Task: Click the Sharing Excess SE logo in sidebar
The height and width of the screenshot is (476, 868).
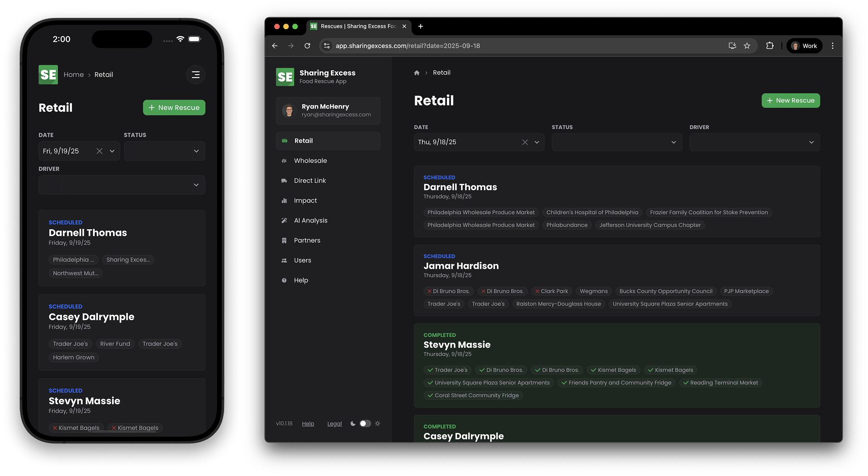Action: (285, 77)
